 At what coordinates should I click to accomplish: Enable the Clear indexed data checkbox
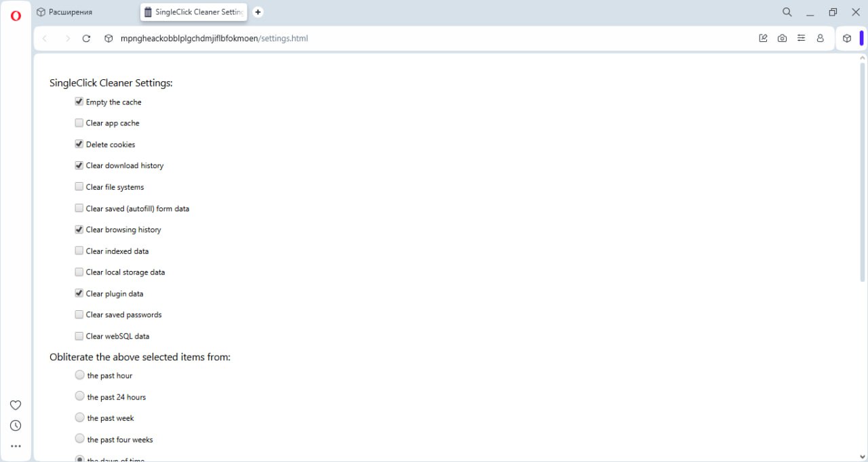point(79,251)
